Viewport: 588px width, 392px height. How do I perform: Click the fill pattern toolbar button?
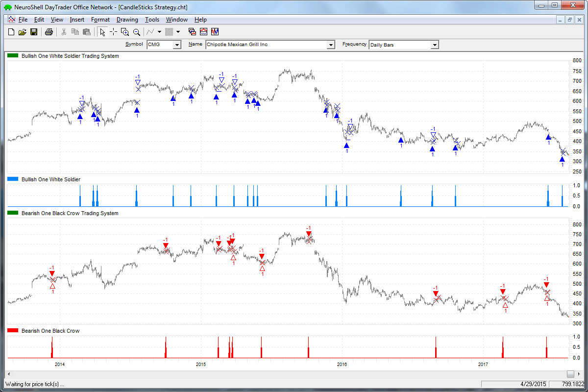coord(169,32)
